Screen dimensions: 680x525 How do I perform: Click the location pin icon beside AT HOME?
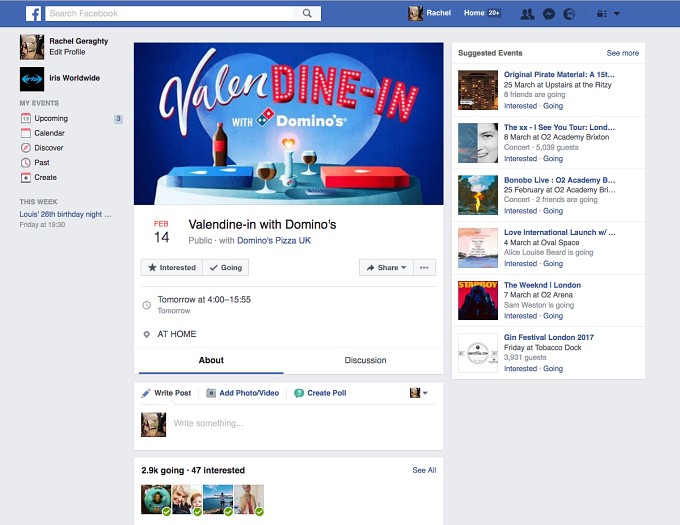[x=147, y=334]
